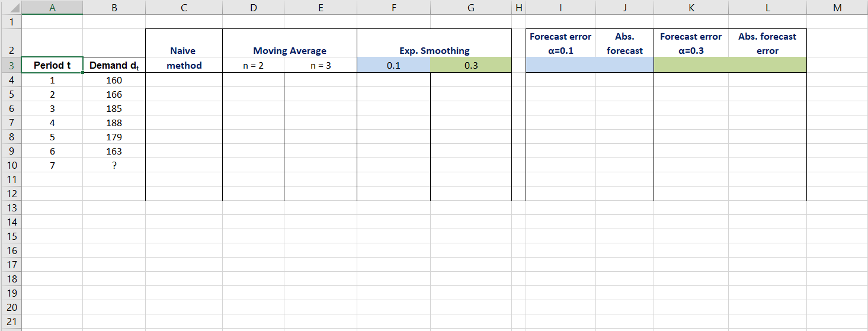Select the blue 0.1 alpha cell
Image resolution: width=868 pixels, height=331 pixels.
(x=393, y=65)
